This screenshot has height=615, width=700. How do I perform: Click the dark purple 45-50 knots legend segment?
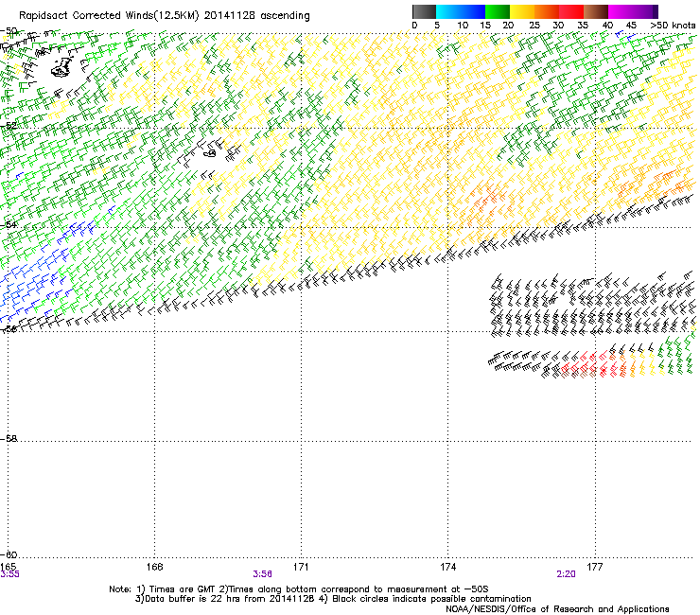click(645, 11)
